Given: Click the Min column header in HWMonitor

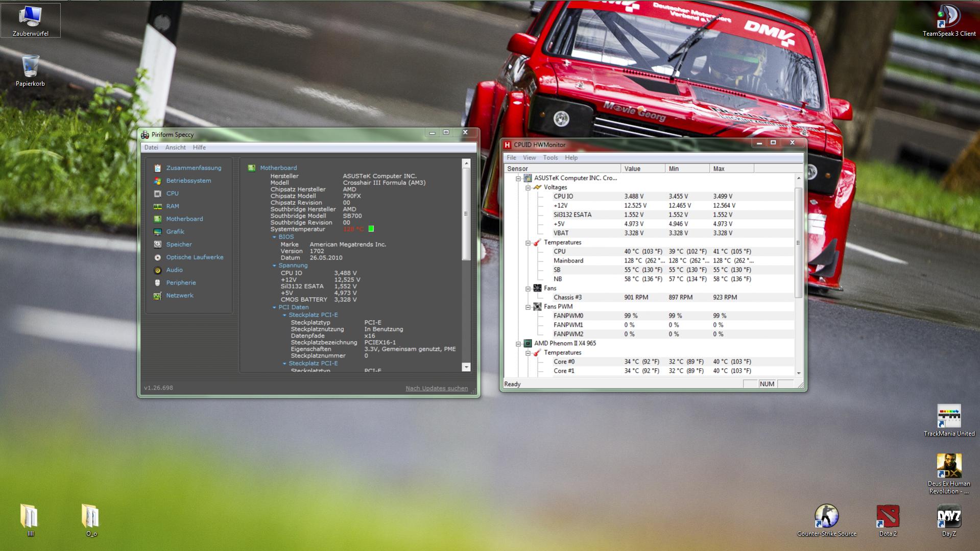Looking at the screenshot, I should click(x=687, y=169).
